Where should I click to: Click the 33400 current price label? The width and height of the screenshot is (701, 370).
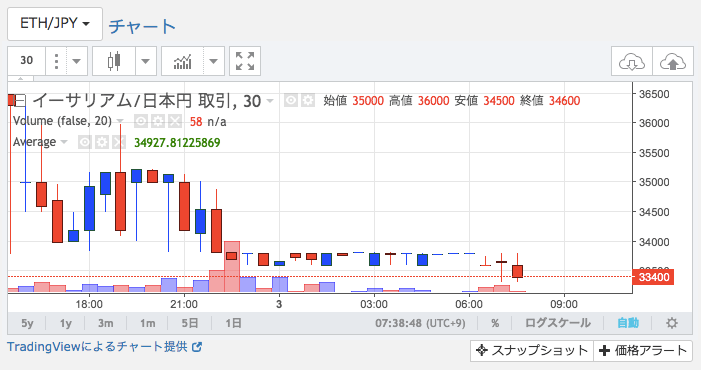click(654, 277)
